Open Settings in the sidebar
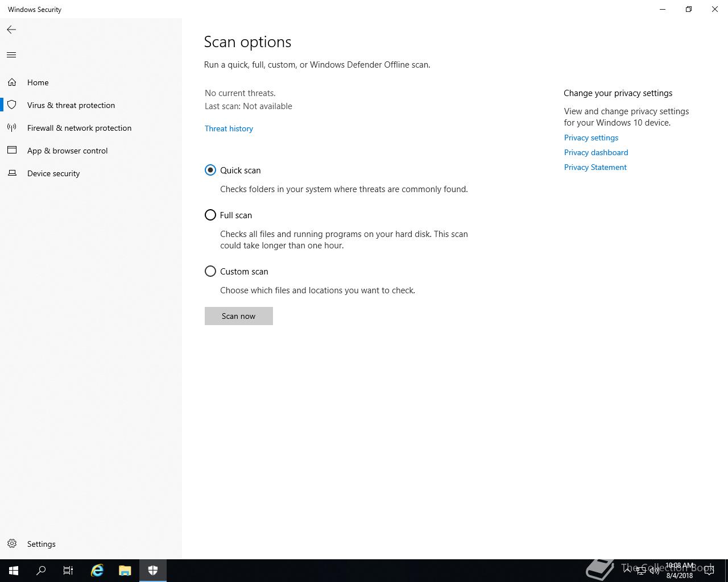The height and width of the screenshot is (582, 728). click(x=91, y=544)
